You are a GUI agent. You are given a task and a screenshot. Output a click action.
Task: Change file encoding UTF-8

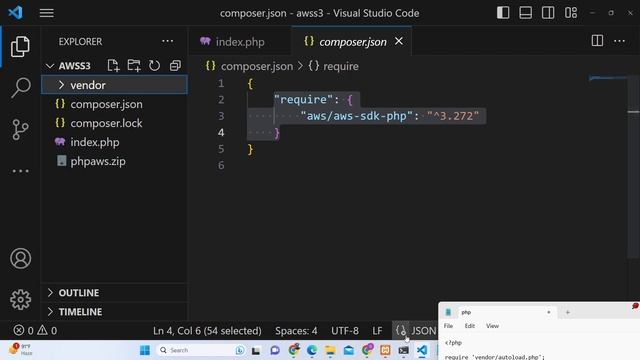click(345, 331)
